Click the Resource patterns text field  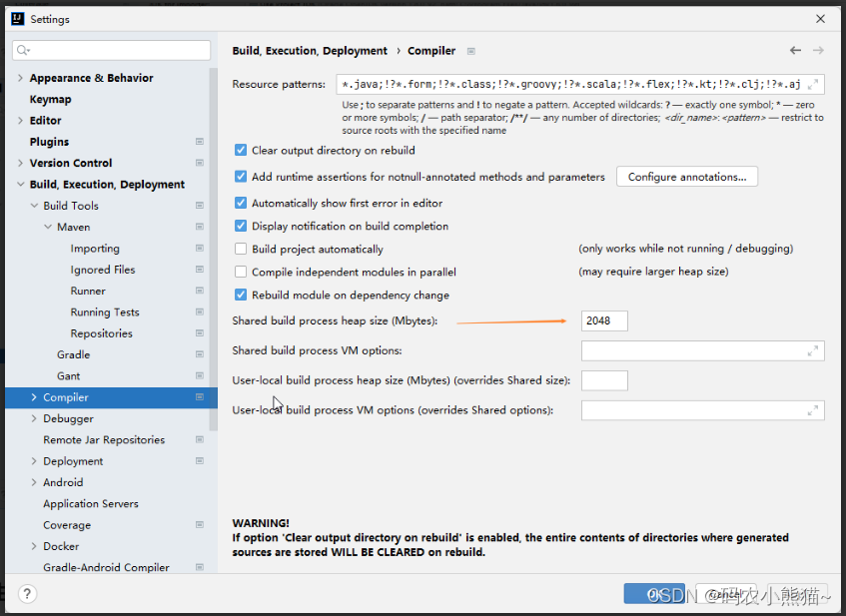point(580,84)
